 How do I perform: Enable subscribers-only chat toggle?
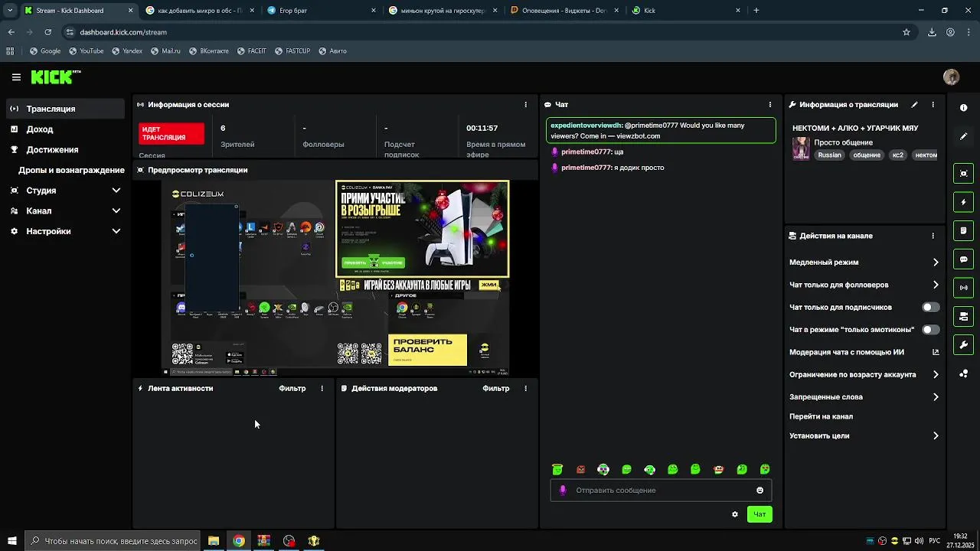pos(930,308)
